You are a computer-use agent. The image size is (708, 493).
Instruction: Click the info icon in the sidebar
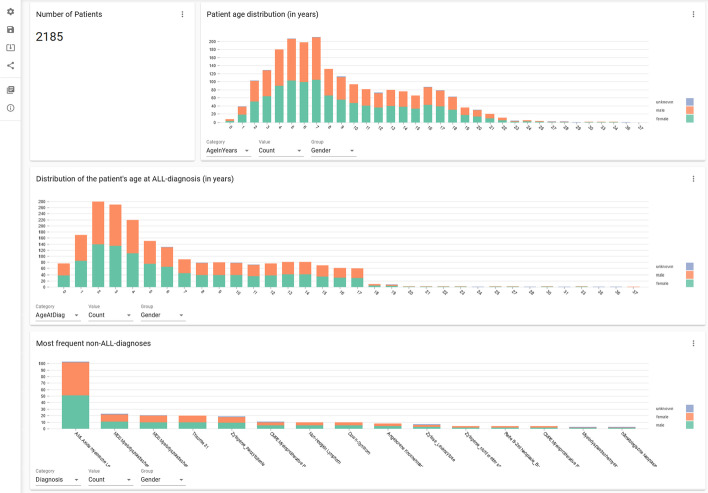(11, 107)
